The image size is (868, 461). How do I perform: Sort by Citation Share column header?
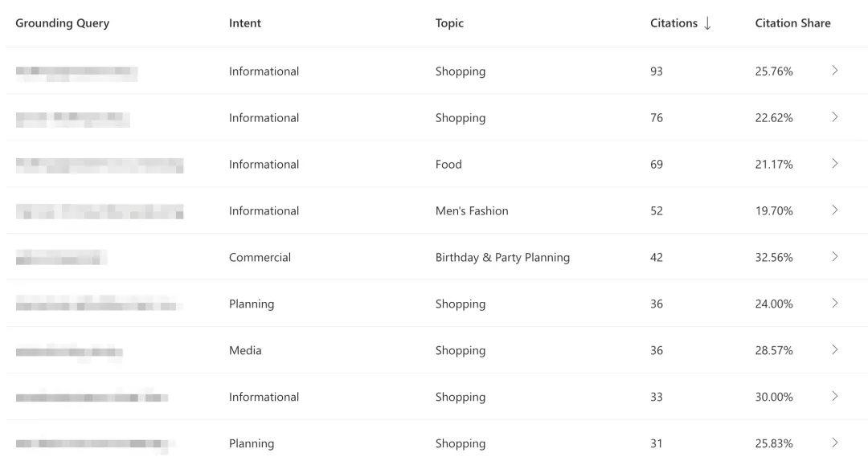click(x=792, y=23)
